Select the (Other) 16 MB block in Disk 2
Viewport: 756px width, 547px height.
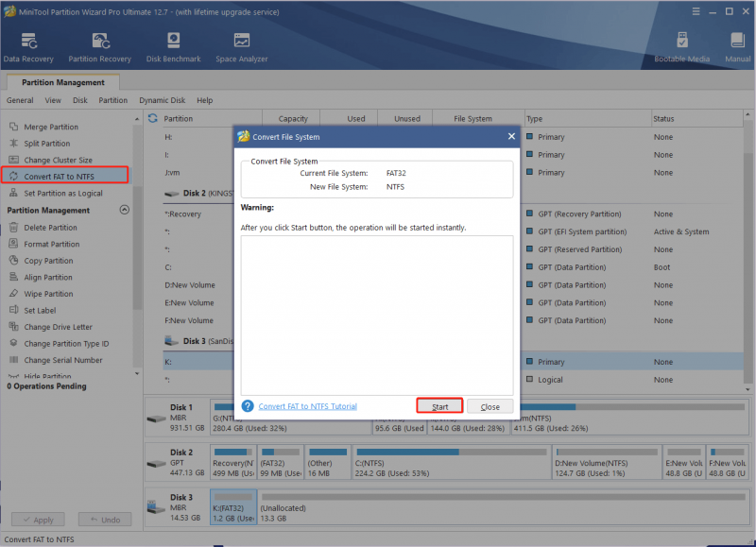tap(328, 462)
